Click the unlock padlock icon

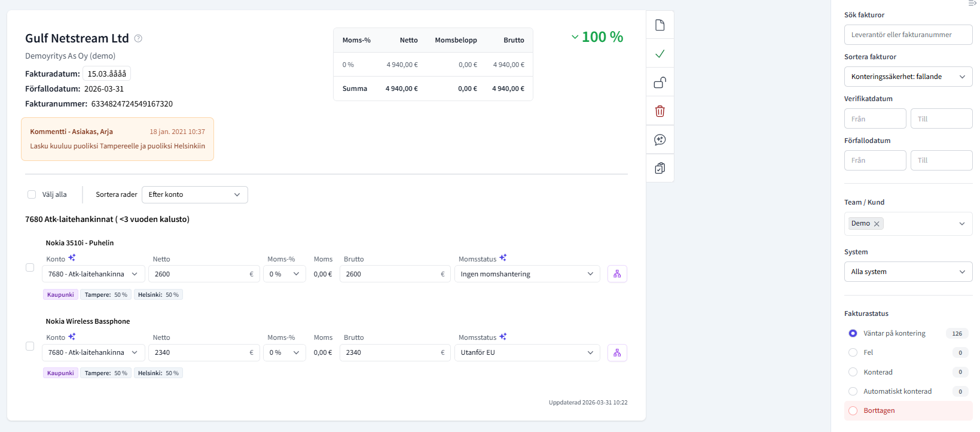click(x=660, y=83)
